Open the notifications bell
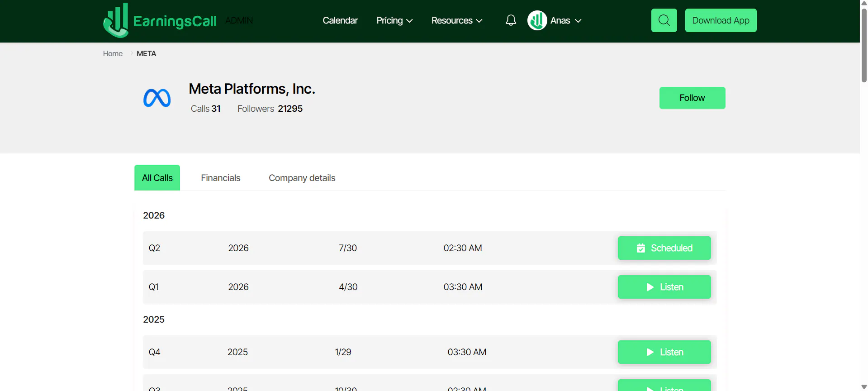 click(511, 20)
